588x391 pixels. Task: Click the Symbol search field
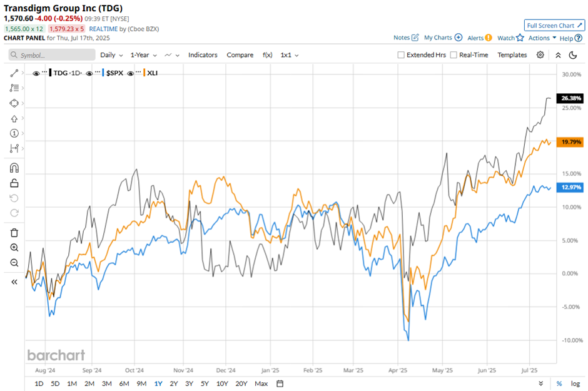[52, 54]
